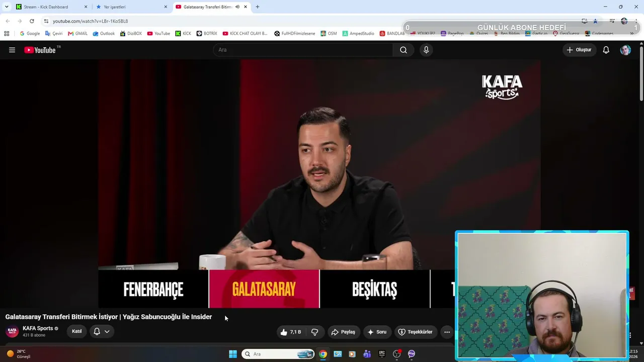
Task: Open the account avatar menu in YouTube header
Action: click(x=625, y=50)
